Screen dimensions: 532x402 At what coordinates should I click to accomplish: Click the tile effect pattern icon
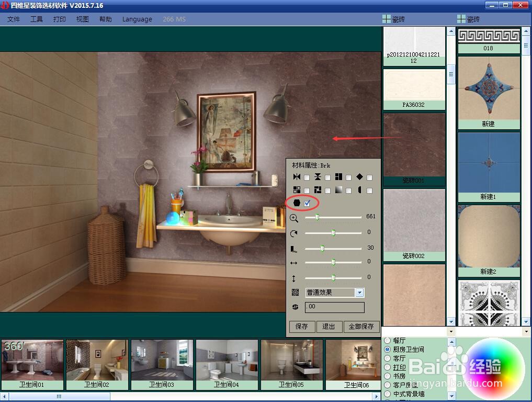coord(295,292)
